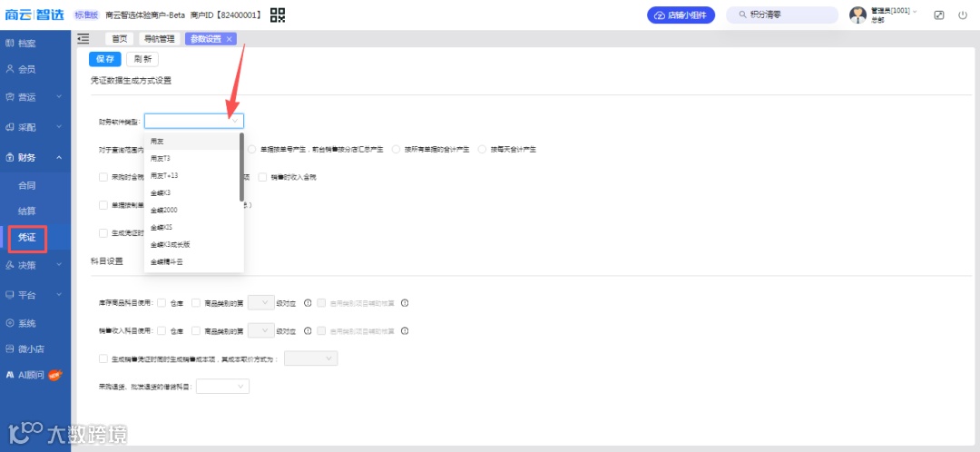Click the 保存 button
Viewport: 980px width, 452px height.
pyautogui.click(x=105, y=59)
